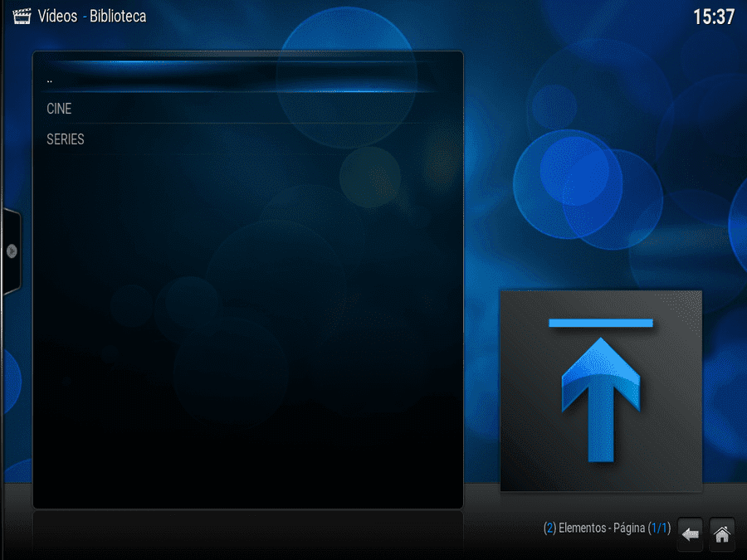Select the large blue up arrow icon

601,399
